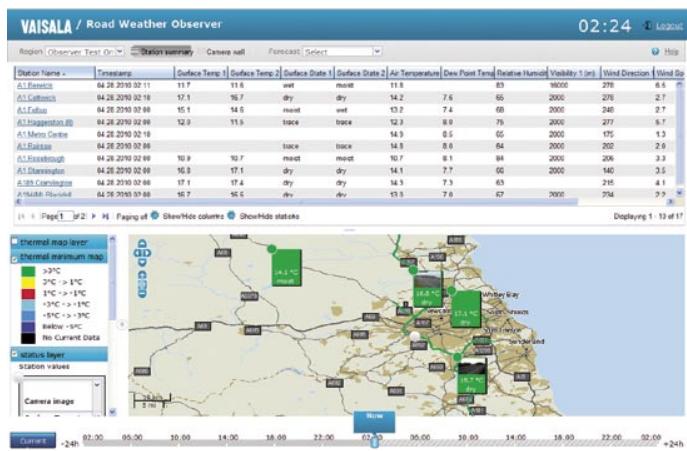687x451 pixels.
Task: Click the Show/Hide stations icon
Action: tap(231, 216)
